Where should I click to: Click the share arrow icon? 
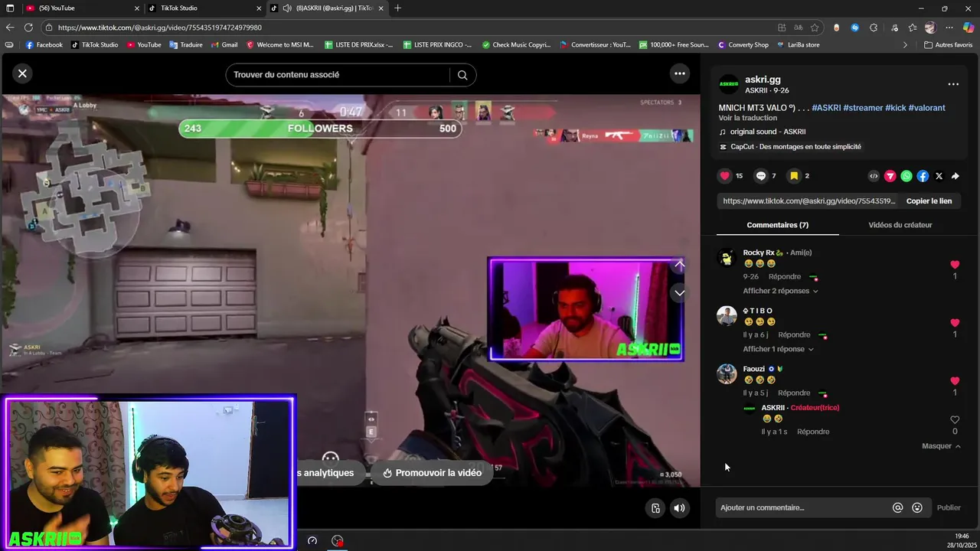coord(955,176)
